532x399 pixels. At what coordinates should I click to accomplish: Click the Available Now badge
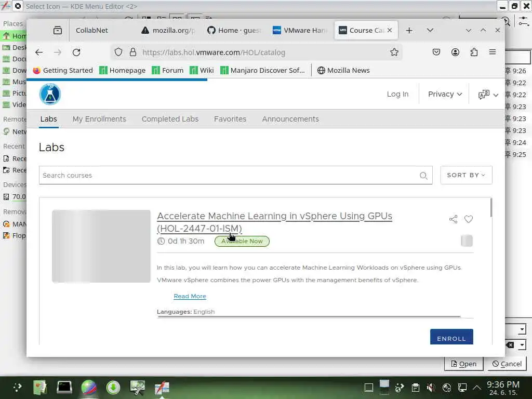tap(242, 241)
